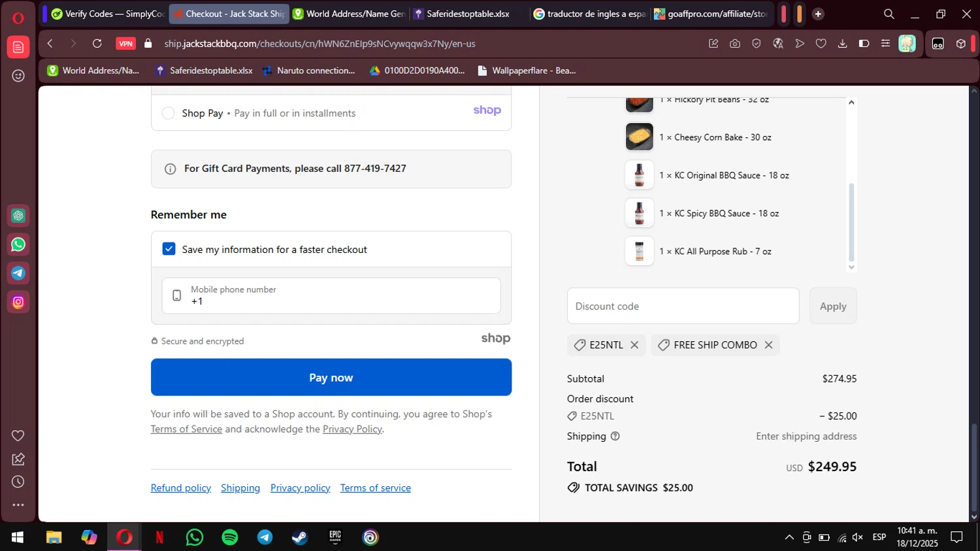
Task: Open the Privacy Policy link in notice
Action: click(352, 429)
